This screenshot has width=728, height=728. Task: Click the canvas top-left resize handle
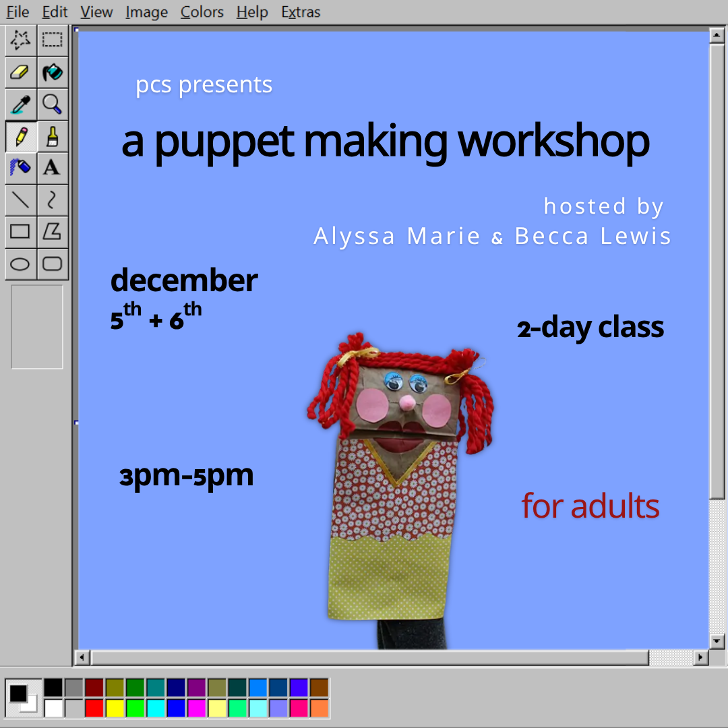[77, 30]
